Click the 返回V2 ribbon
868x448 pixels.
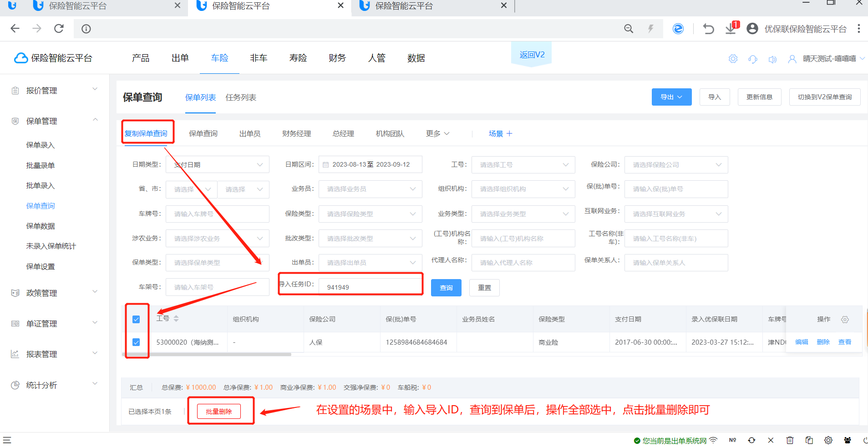532,55
